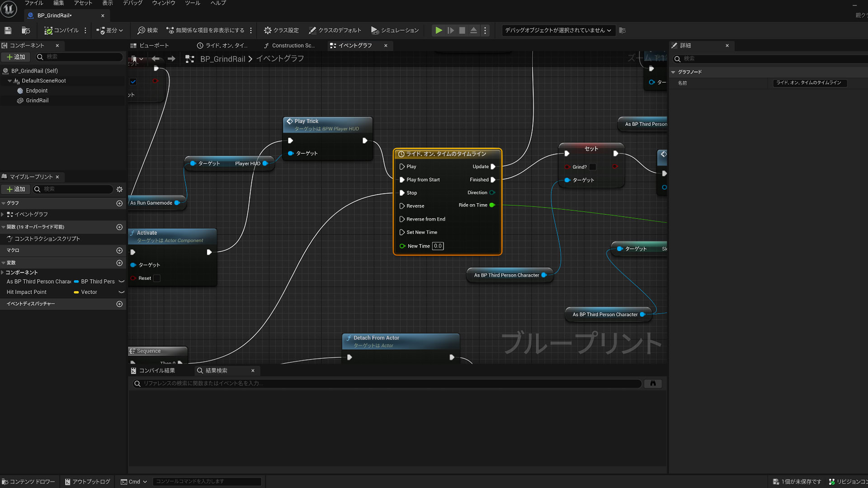868x488 pixels.
Task: Open the debug object selection dropdown
Action: pyautogui.click(x=558, y=30)
